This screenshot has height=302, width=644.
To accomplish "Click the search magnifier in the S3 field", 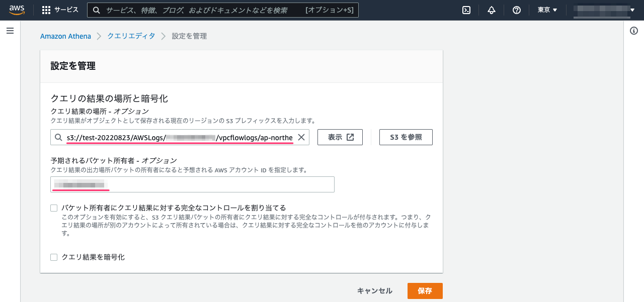I will point(59,138).
